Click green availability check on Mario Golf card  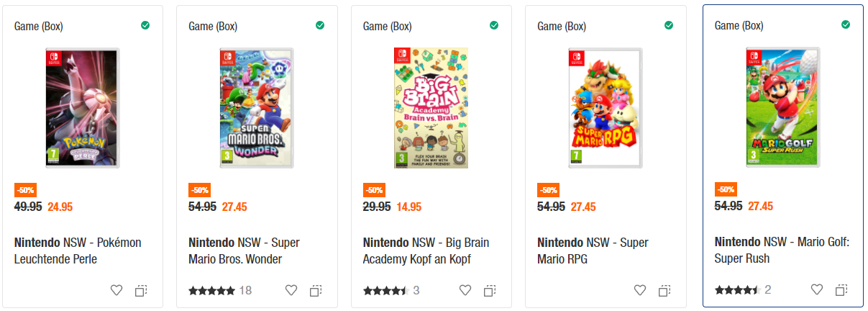pyautogui.click(x=846, y=24)
